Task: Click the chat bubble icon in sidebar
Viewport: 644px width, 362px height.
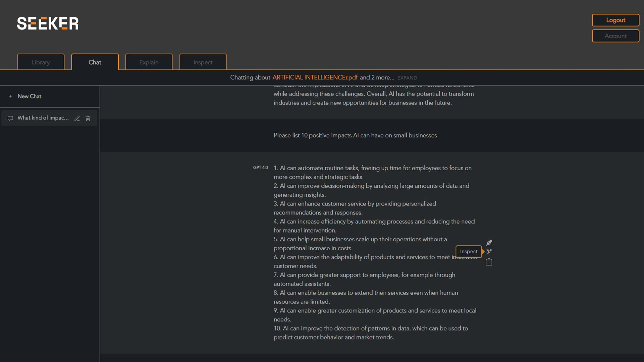Action: pos(10,118)
